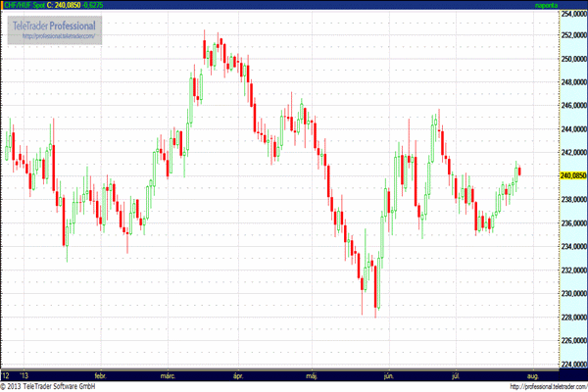Click the TeleTrader Software GmbH copyright text

point(59,385)
